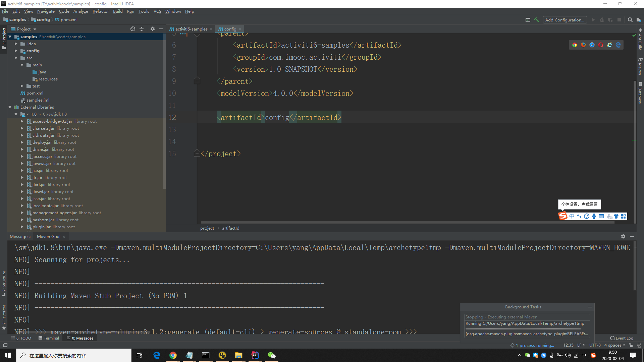This screenshot has height=362, width=644.
Task: Click the Sogou microphone voice input icon
Action: click(x=594, y=216)
